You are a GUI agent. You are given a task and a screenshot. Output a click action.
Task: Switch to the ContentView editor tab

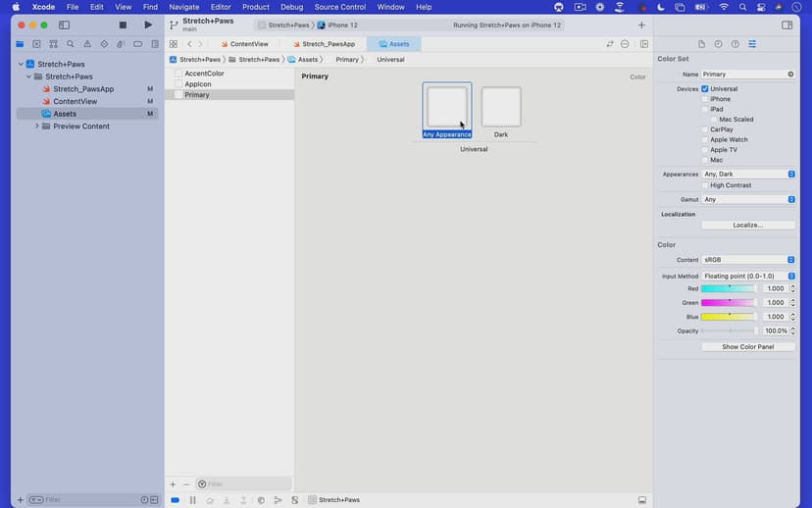point(248,44)
